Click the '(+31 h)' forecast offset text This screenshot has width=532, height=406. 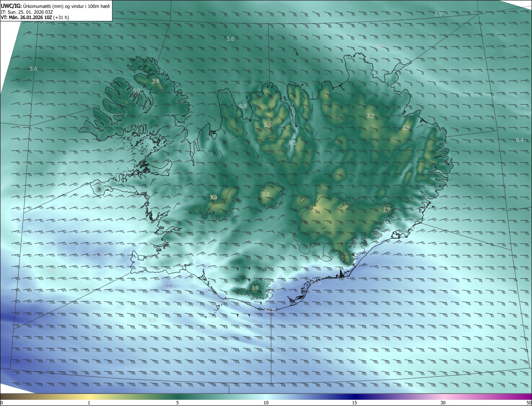(x=61, y=18)
